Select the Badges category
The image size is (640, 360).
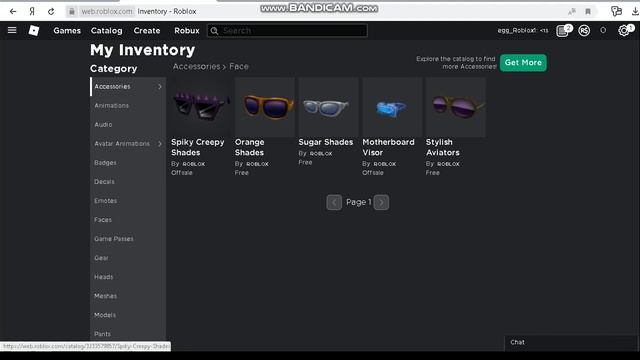[x=105, y=162]
